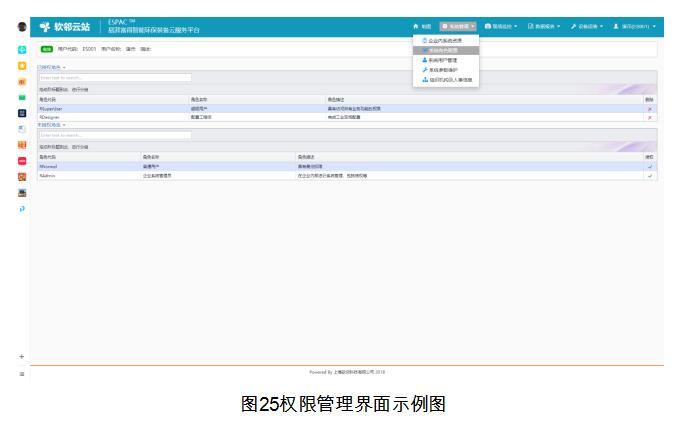Click the plus icon at sidebar bottom
Viewport: 686px width, 424px height.
[21, 357]
